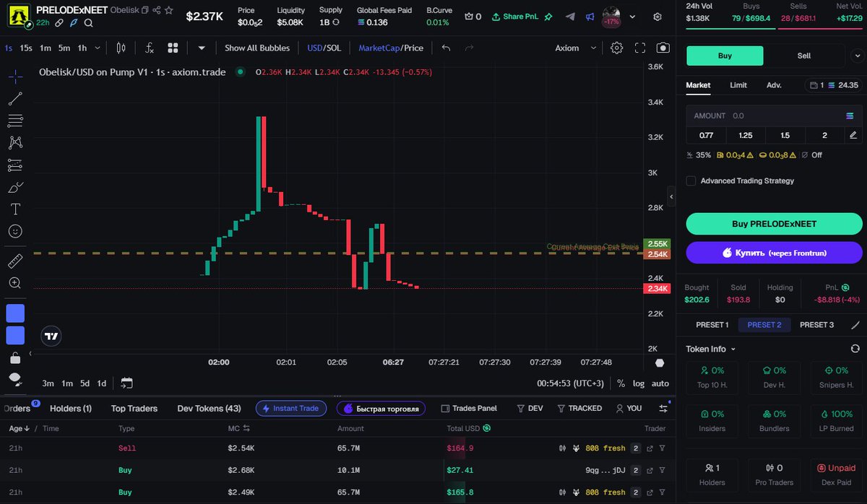Click Show All Bubbles

pos(257,48)
